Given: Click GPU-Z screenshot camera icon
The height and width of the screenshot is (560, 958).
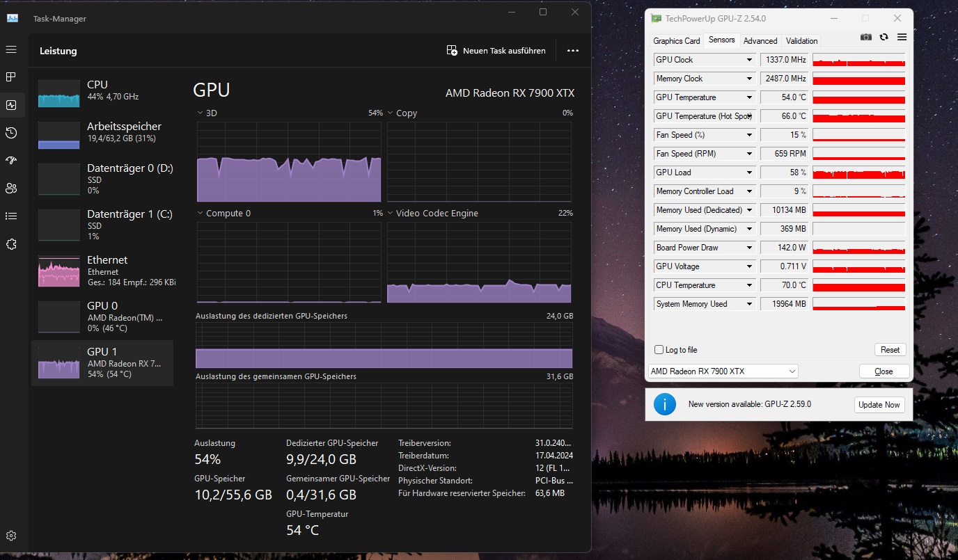Looking at the screenshot, I should (x=866, y=37).
